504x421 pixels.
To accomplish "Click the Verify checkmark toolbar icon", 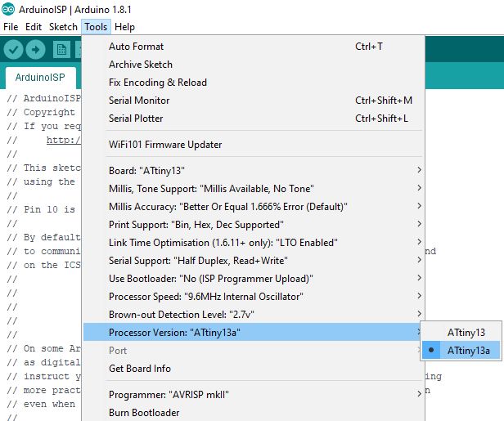I will (x=13, y=50).
